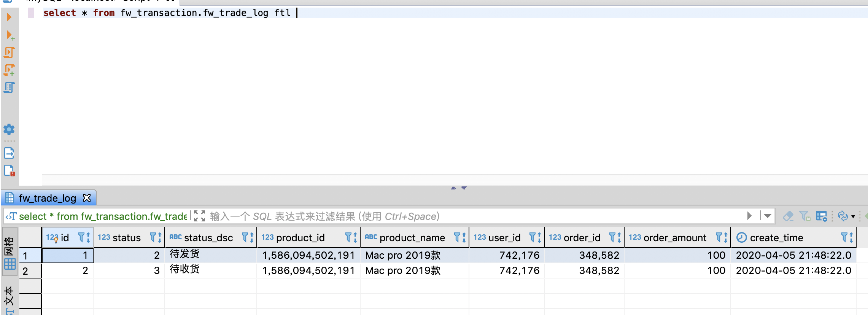Run the SQL statement with the execute icon
Screen dimensions: 868x315
[9, 17]
